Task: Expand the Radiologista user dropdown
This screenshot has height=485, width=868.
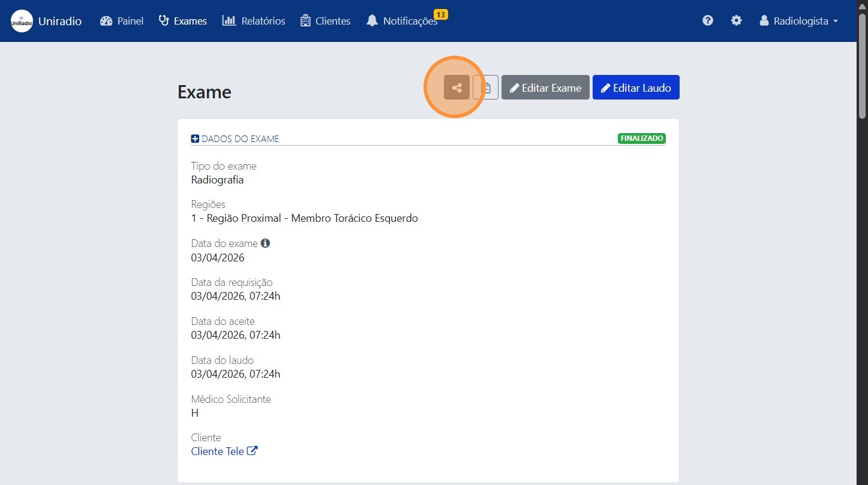Action: click(798, 21)
